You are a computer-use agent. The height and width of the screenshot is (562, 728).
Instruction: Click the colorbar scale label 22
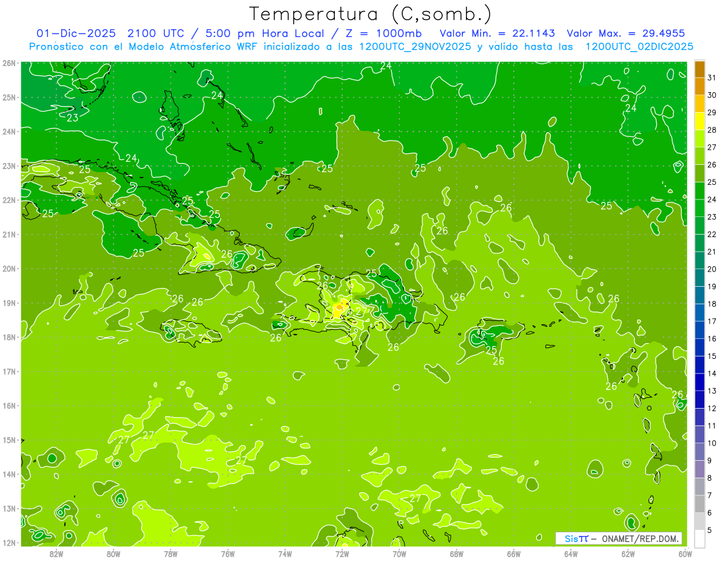pos(712,234)
